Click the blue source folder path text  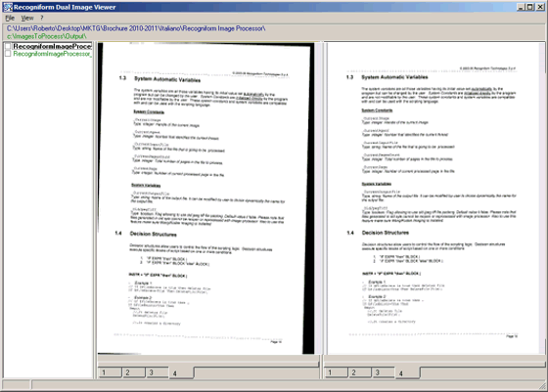pyautogui.click(x=136, y=28)
